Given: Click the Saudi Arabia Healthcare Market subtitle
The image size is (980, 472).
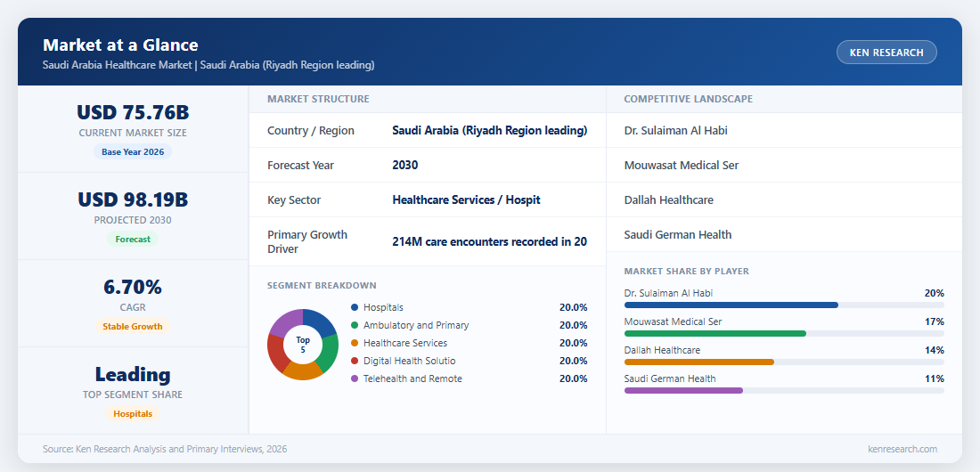Looking at the screenshot, I should (208, 65).
